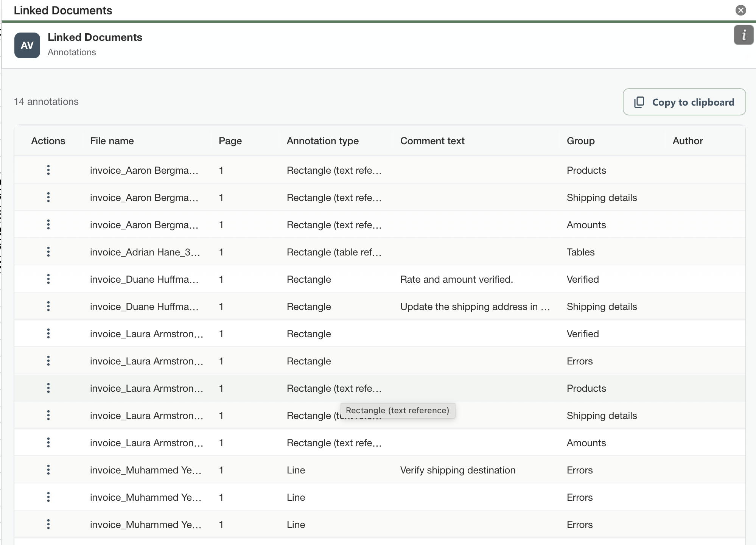The width and height of the screenshot is (756, 545).
Task: Sort by Page column header
Action: [x=230, y=141]
